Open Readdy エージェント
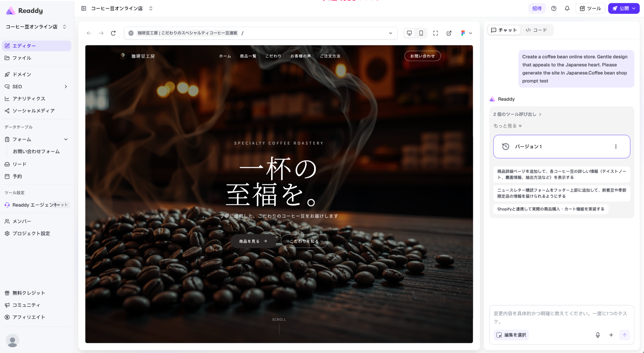 coord(36,205)
